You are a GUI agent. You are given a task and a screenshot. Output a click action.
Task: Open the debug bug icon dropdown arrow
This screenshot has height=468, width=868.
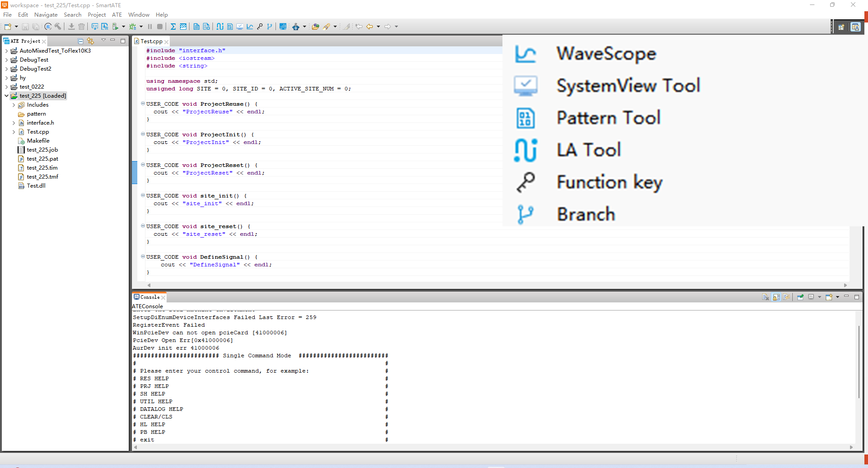(141, 27)
